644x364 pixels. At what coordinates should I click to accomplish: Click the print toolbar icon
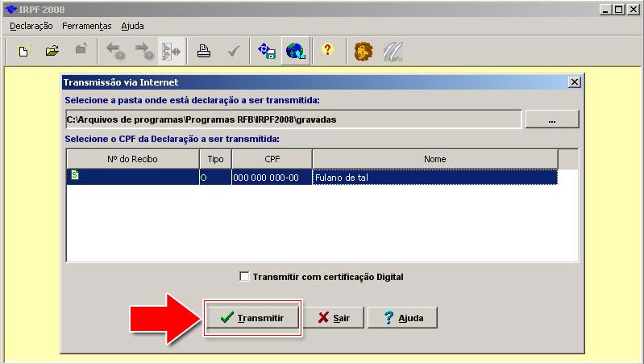click(x=205, y=51)
